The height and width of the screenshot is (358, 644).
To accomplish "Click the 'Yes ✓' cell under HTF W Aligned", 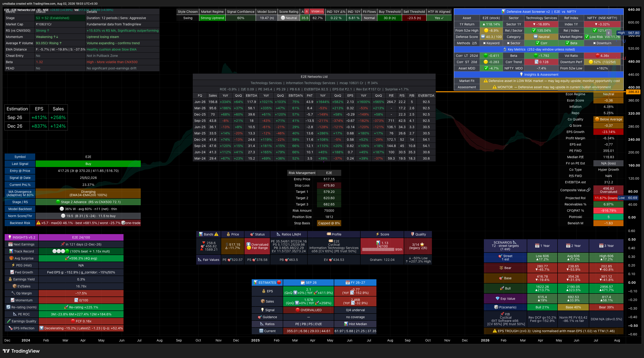I will 439,18.
